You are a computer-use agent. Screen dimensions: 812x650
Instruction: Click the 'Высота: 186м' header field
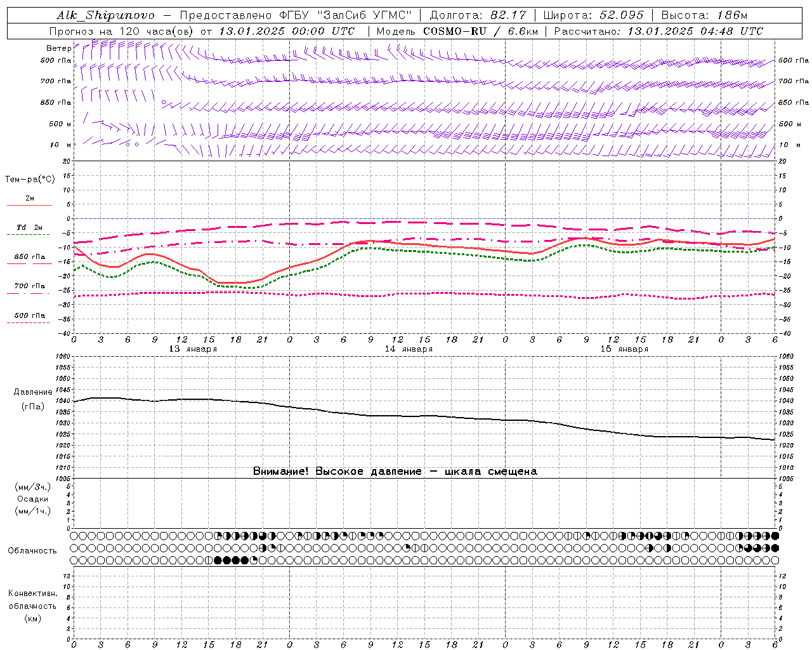coord(704,15)
